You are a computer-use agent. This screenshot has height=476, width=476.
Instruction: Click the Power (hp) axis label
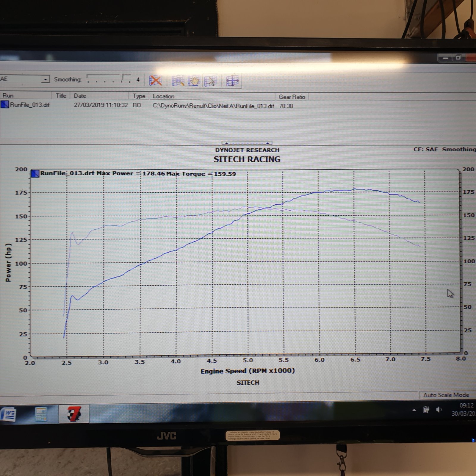(8, 262)
